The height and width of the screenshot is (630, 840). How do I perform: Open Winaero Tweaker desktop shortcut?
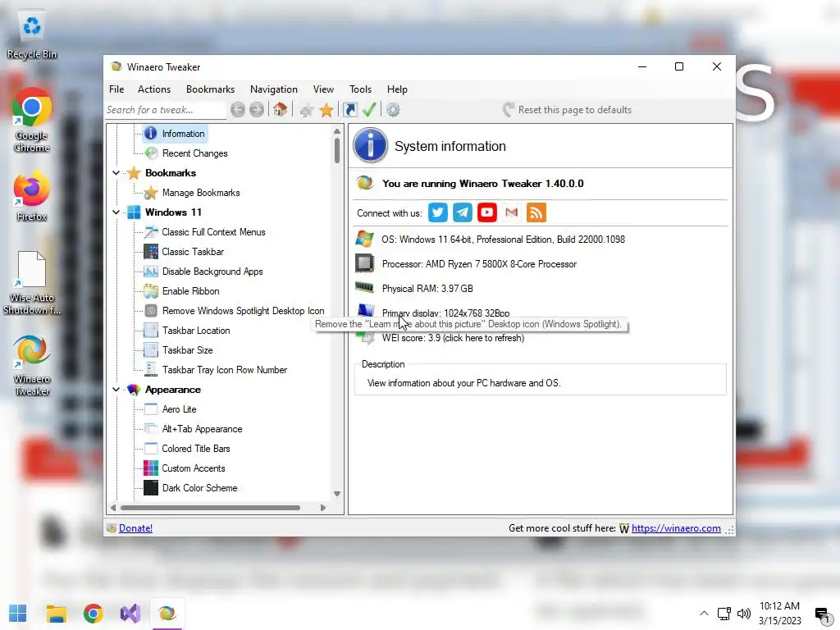click(x=32, y=365)
